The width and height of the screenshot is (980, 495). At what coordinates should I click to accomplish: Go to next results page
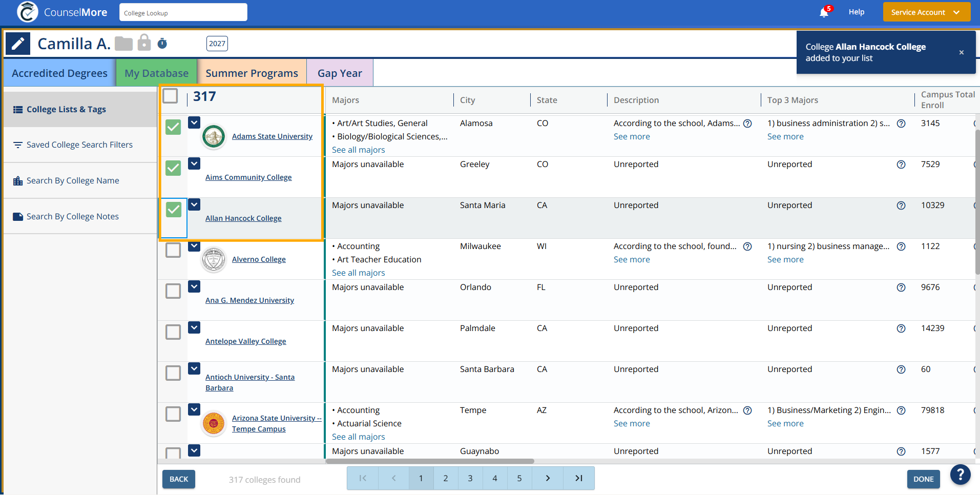pos(548,478)
